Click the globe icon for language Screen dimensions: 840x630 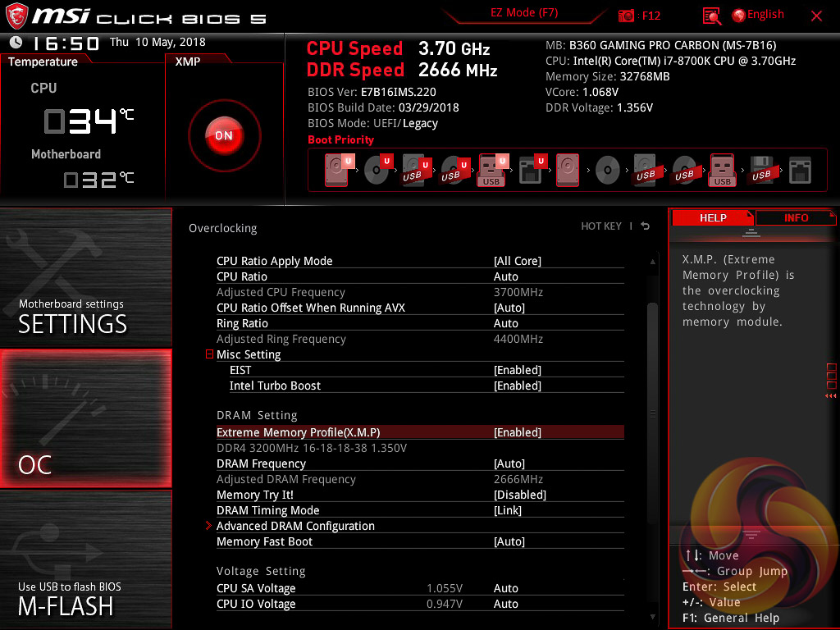(739, 16)
